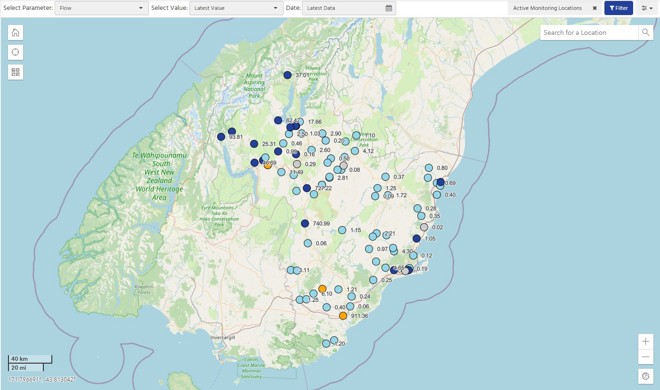Remove the Active Monitoring Locations filter
This screenshot has width=660, height=390.
point(594,8)
